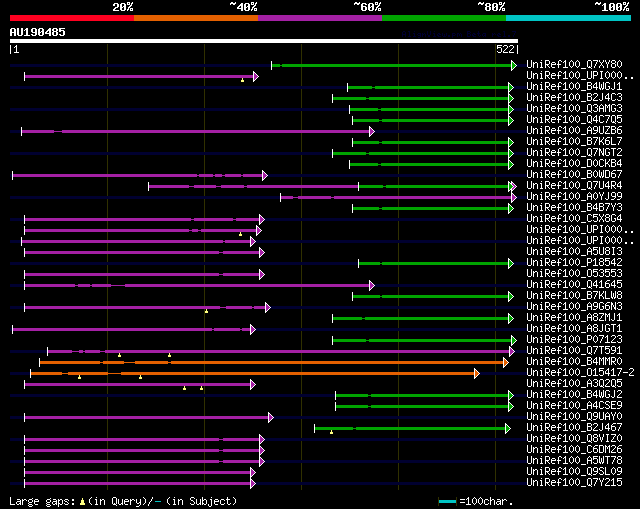Select the UniRef100_A5WT78 hit label
The height and width of the screenshot is (509, 640).
(574, 461)
